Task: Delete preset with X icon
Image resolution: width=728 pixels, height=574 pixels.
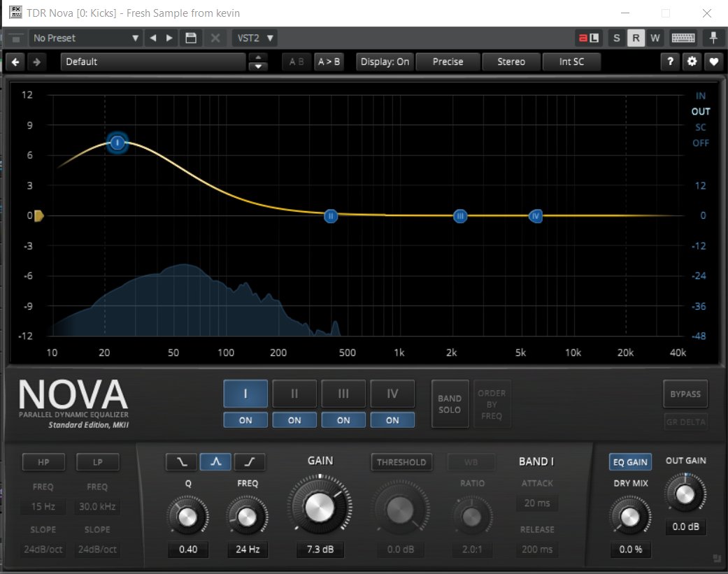Action: [x=215, y=38]
